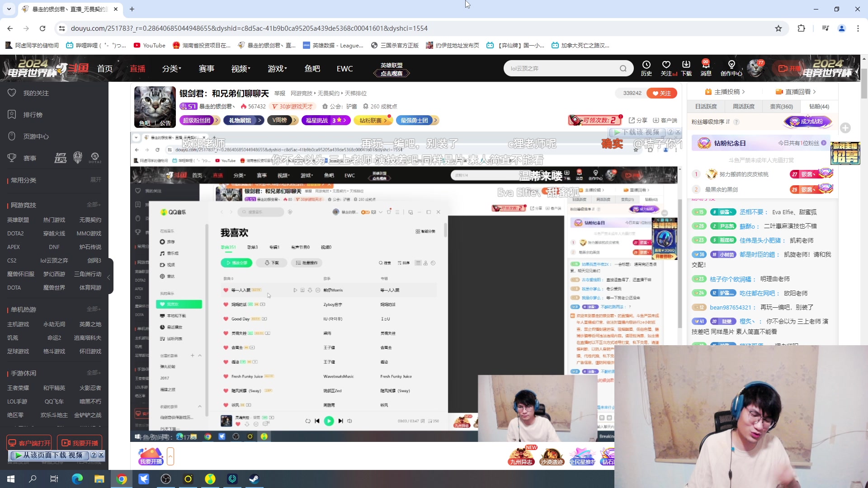Expand 全部 under 单机热游 category
Screen dimensions: 868x488
(94, 309)
